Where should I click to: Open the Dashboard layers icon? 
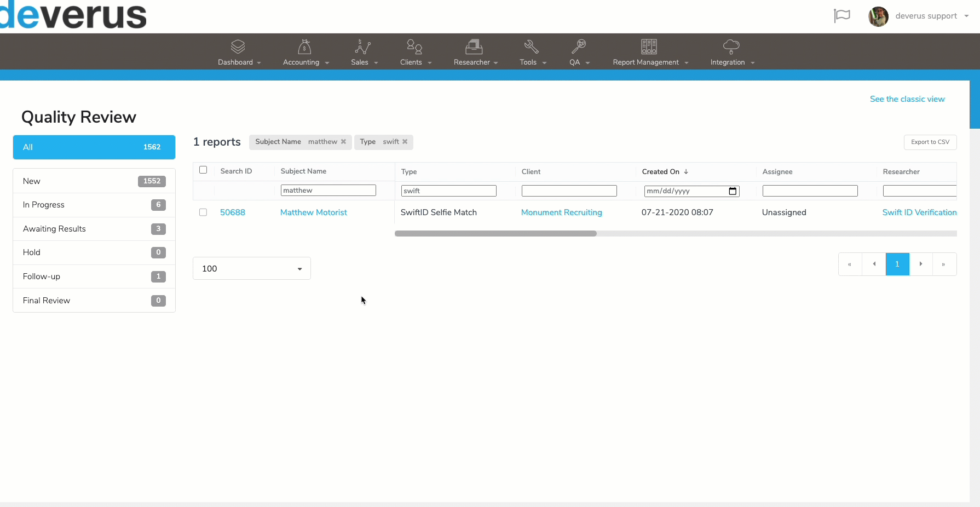[238, 47]
